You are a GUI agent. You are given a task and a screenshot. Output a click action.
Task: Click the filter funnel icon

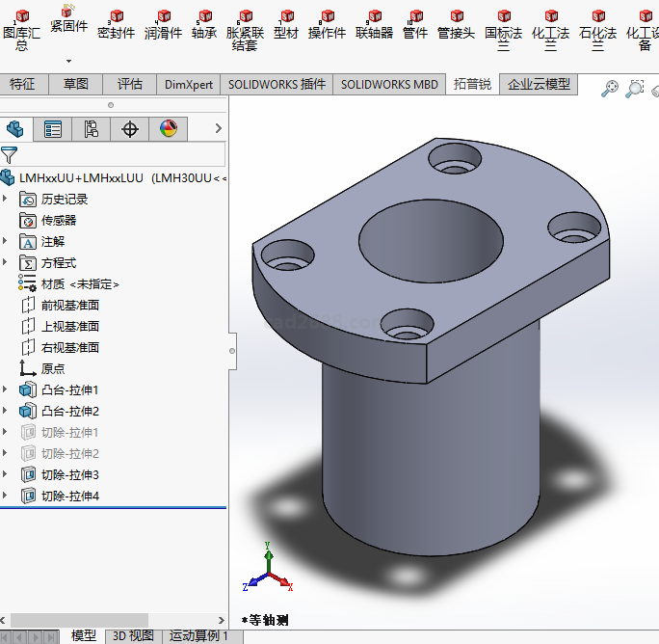pyautogui.click(x=10, y=154)
